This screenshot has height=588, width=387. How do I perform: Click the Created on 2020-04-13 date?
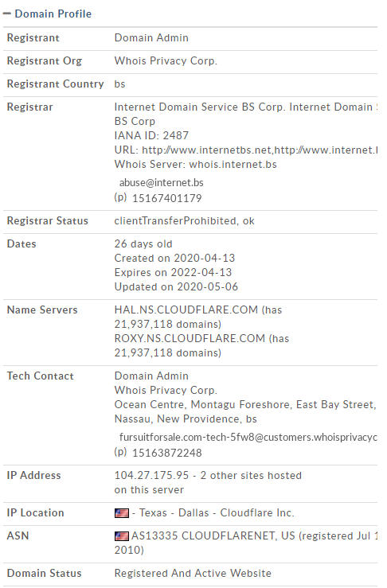pyautogui.click(x=174, y=258)
